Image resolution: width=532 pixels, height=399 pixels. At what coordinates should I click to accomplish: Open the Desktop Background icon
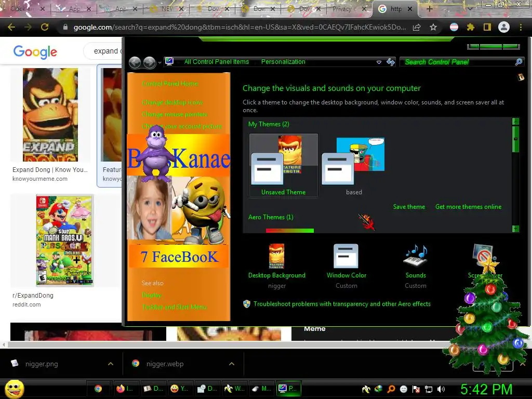coord(276,256)
